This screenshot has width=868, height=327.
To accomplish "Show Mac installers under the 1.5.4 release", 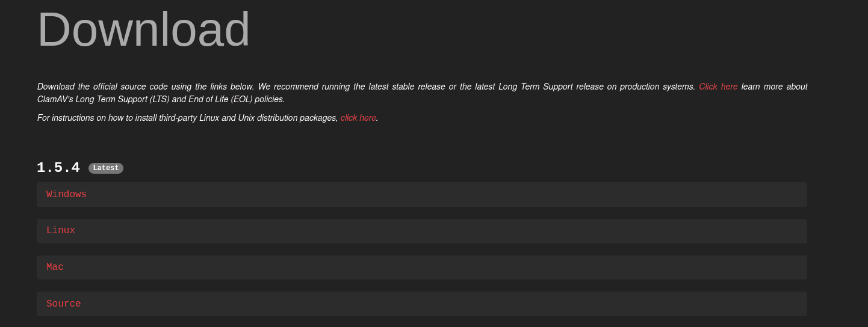I will (421, 267).
